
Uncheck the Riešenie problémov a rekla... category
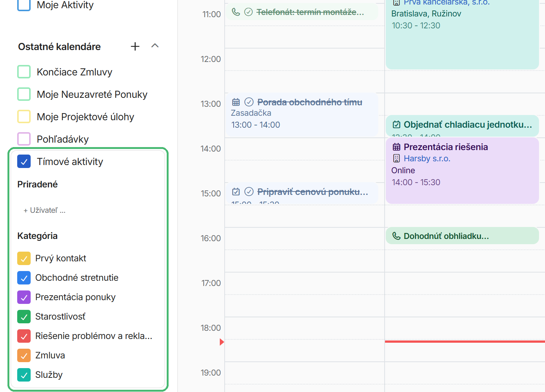24,336
